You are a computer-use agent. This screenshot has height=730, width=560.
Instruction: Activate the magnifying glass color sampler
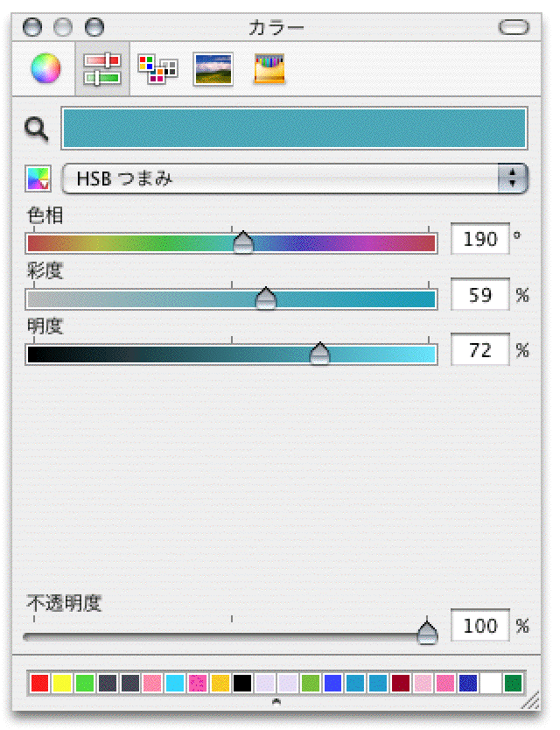tap(37, 130)
